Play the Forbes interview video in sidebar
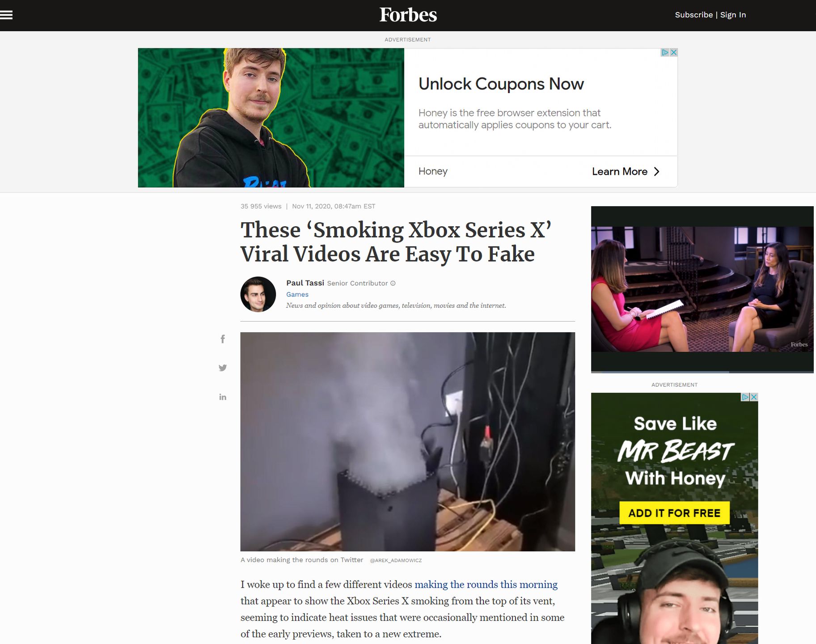This screenshot has width=816, height=644. point(702,289)
